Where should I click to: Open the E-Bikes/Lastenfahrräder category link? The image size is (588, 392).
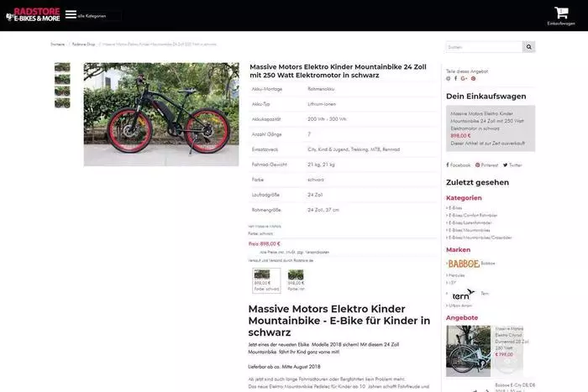pos(472,222)
